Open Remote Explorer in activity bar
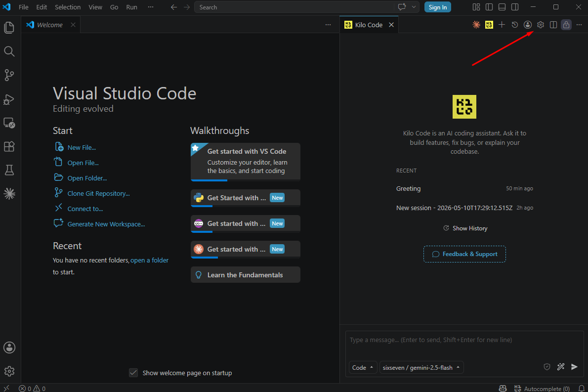This screenshot has width=588, height=392. [x=9, y=123]
